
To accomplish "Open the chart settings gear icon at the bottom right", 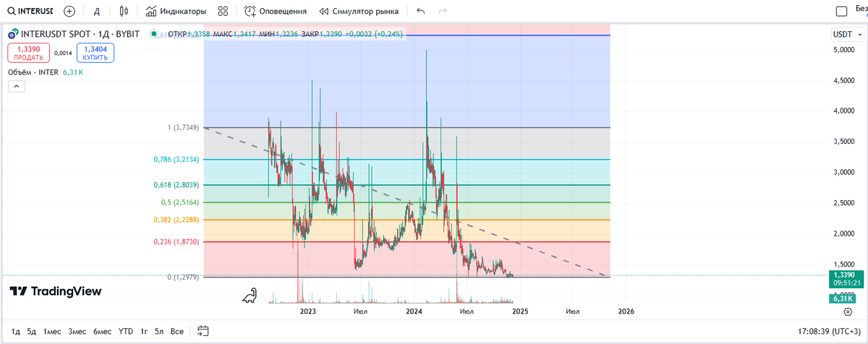I will click(848, 311).
